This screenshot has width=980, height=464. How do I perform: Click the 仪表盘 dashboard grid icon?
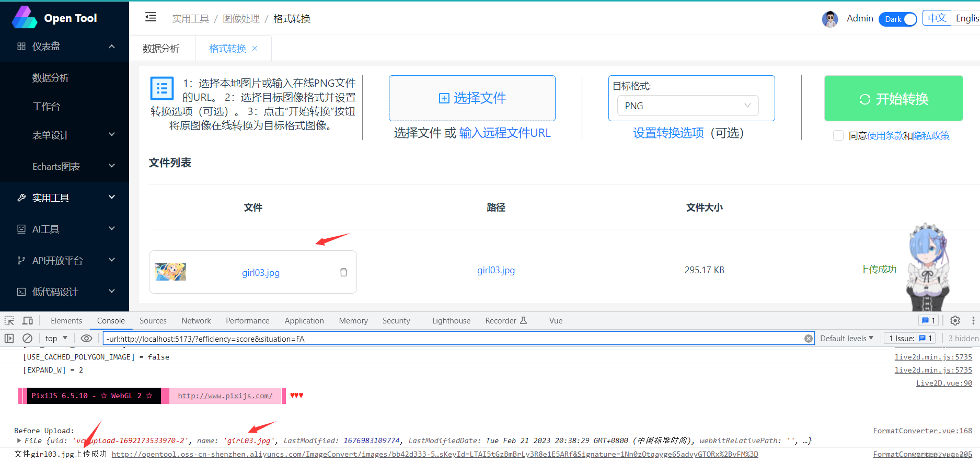[x=21, y=46]
